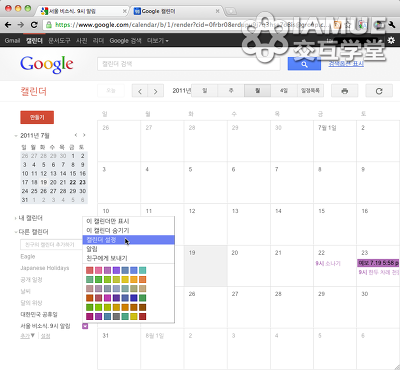Viewport: 400px width, 370px height.
Task: Click mini calendar next month arrow
Action: (x=84, y=135)
